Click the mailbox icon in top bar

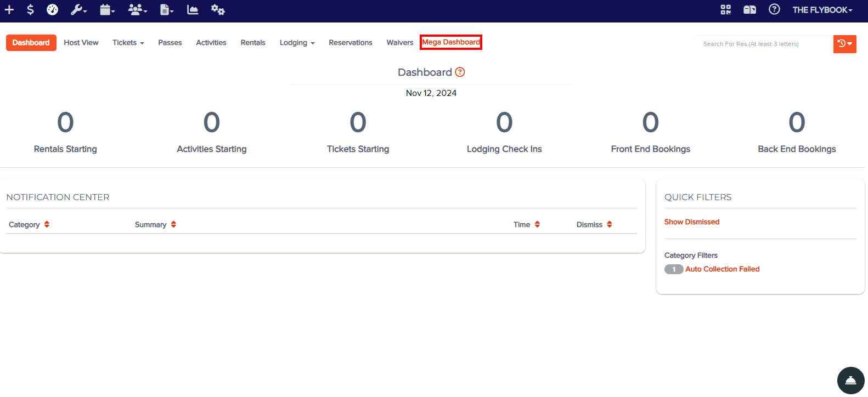tap(750, 10)
